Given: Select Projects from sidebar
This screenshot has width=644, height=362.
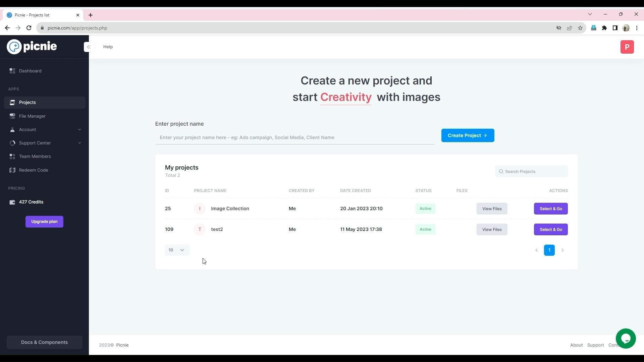Looking at the screenshot, I should click(x=28, y=102).
